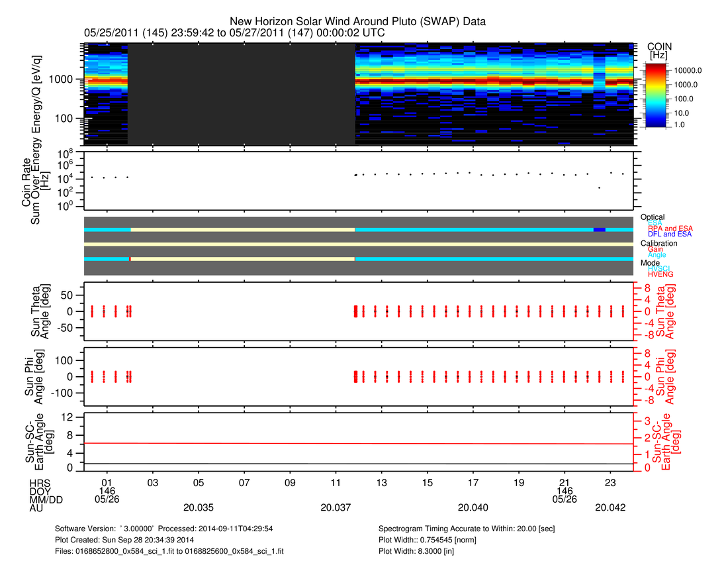Select the low outlier point in Coin Rate plot

tap(599, 188)
